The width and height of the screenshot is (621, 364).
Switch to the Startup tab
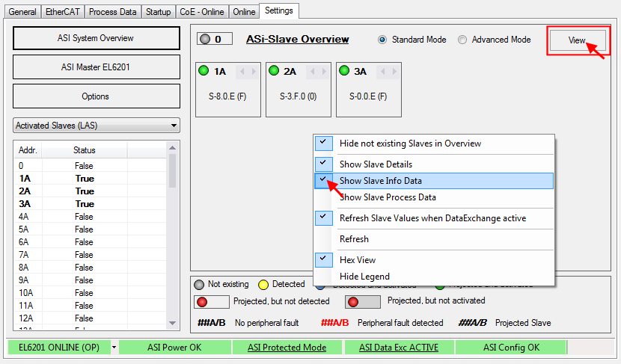pyautogui.click(x=158, y=12)
